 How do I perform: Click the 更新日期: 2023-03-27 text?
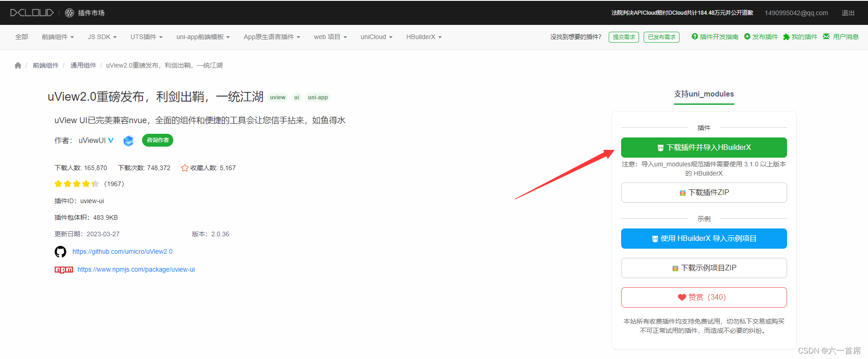click(x=87, y=234)
